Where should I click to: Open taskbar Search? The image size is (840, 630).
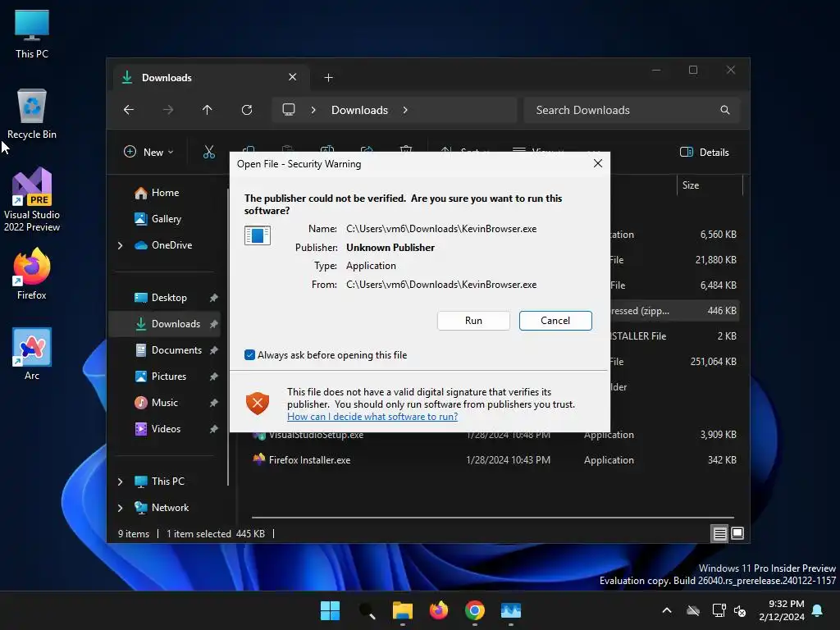[367, 610]
